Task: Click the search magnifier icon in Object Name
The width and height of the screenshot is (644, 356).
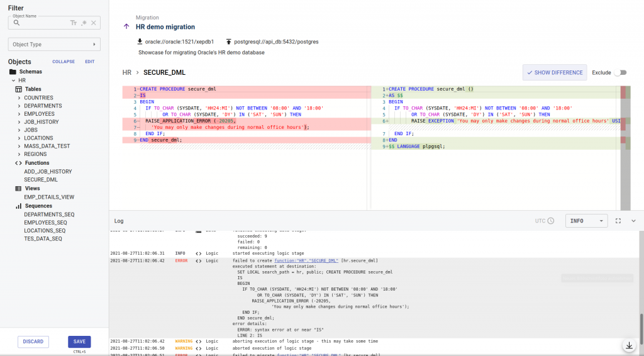Action: click(x=16, y=23)
